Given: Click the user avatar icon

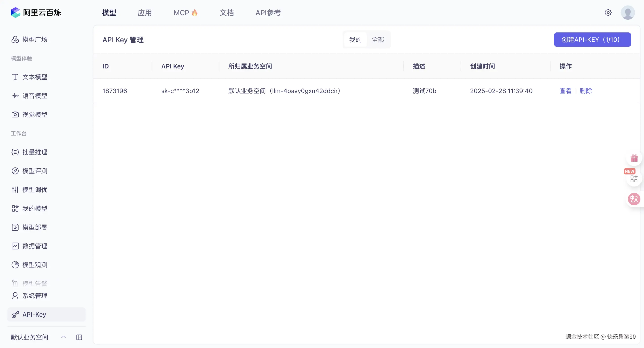Looking at the screenshot, I should (x=627, y=13).
